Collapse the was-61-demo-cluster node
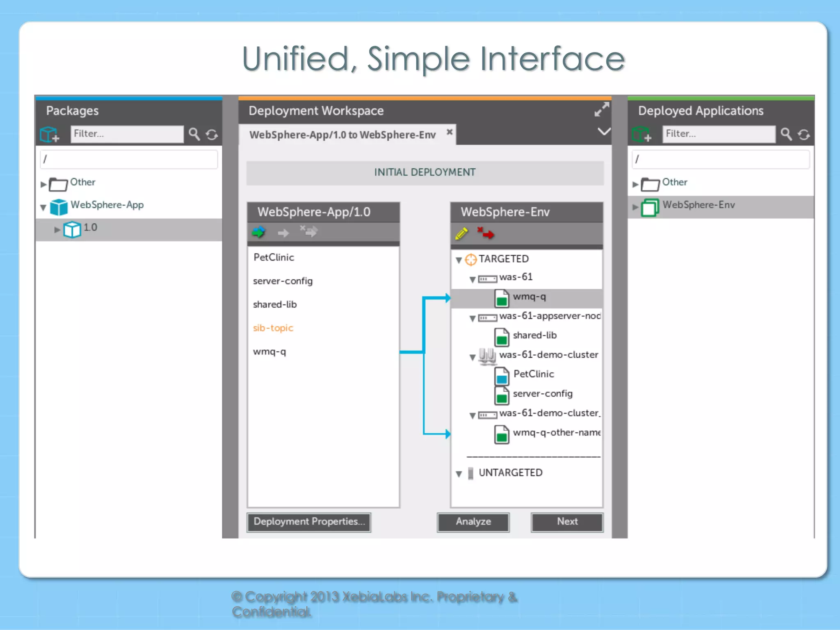Viewport: 840px width, 630px height. (x=472, y=357)
